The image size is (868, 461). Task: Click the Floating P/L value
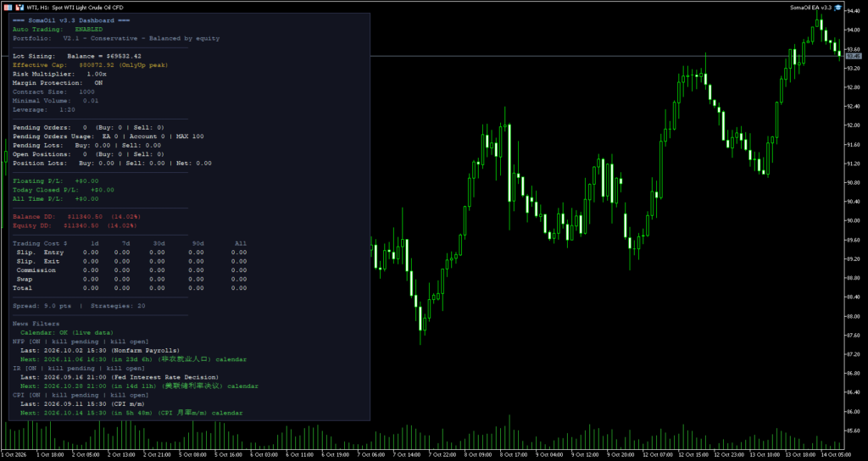87,181
